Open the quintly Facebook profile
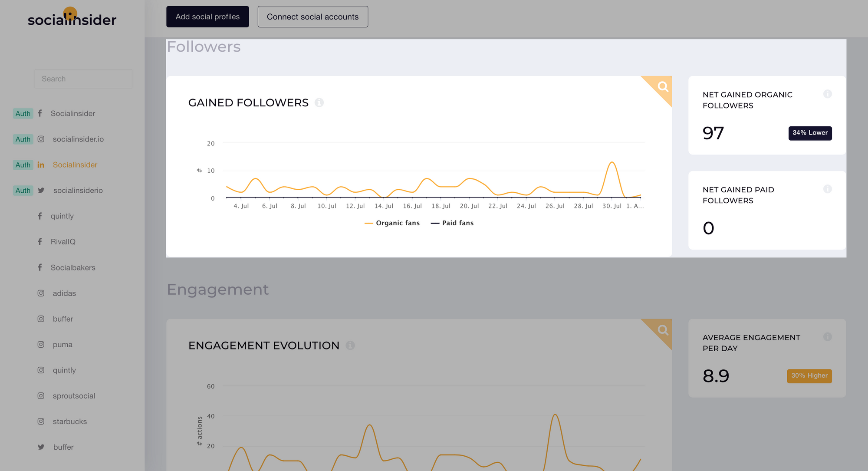The width and height of the screenshot is (868, 471). coord(62,216)
